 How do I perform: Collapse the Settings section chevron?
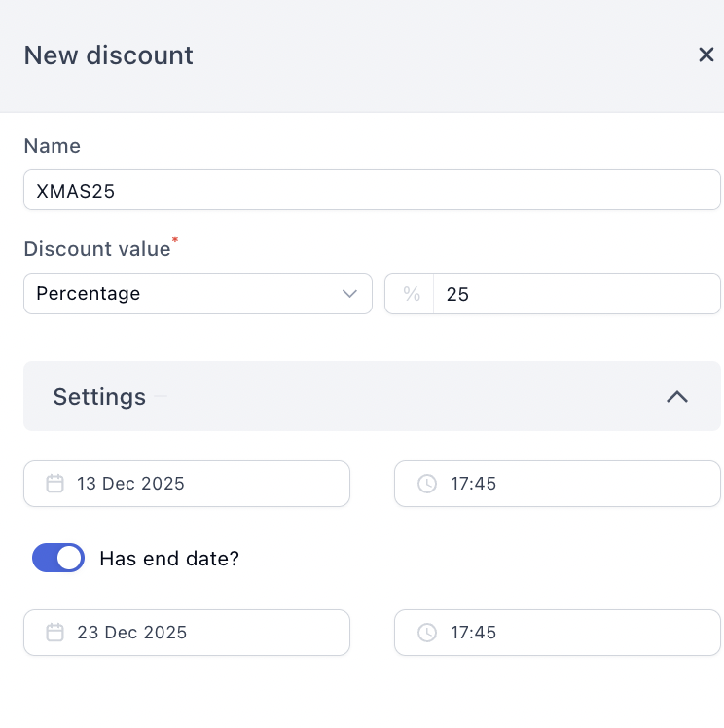pos(677,396)
